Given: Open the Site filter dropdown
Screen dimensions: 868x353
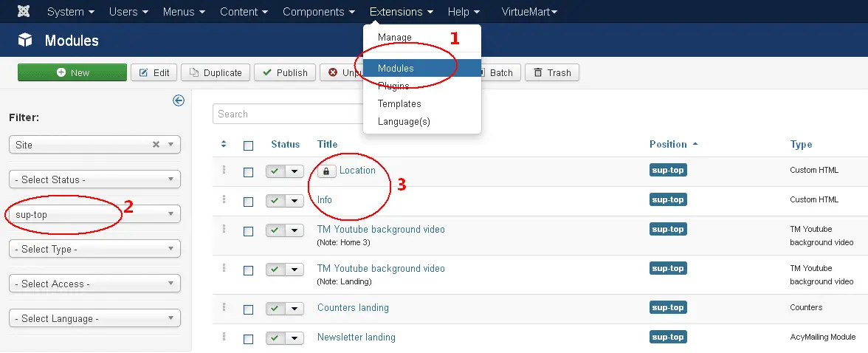Looking at the screenshot, I should 94,145.
